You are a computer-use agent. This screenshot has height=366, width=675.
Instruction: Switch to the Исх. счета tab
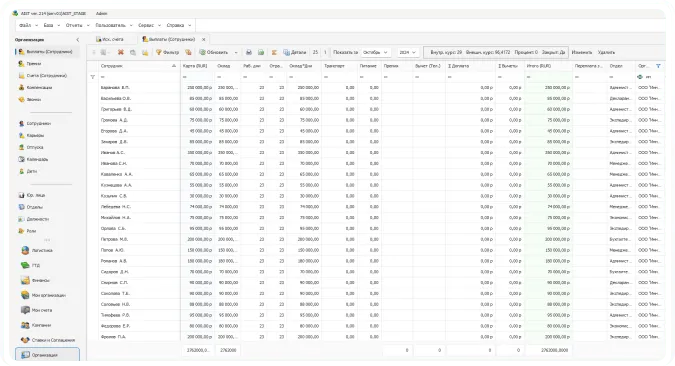[110, 39]
